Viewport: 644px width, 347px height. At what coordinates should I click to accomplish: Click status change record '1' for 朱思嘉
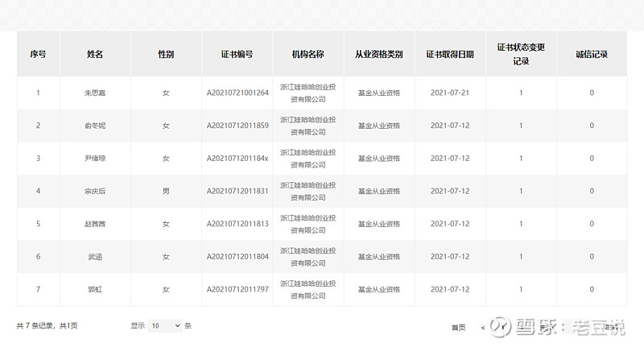pos(521,93)
